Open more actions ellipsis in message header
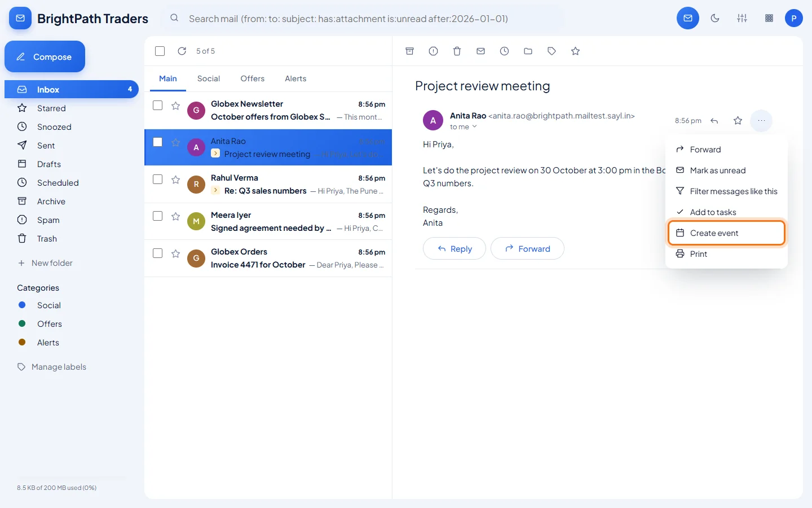This screenshot has width=812, height=508. [761, 121]
